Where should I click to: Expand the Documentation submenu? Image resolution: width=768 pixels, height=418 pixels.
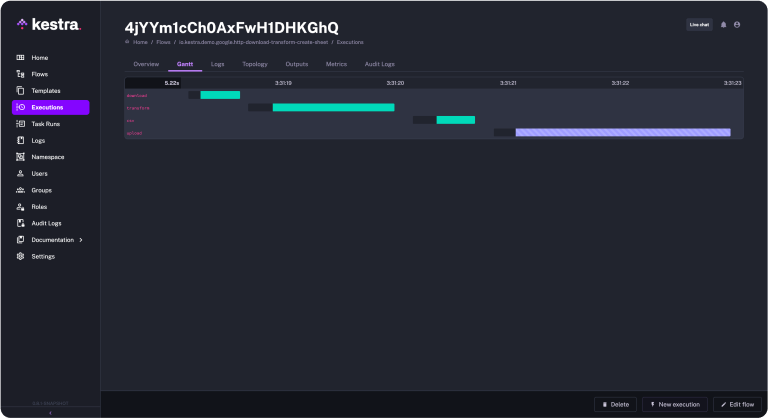81,240
